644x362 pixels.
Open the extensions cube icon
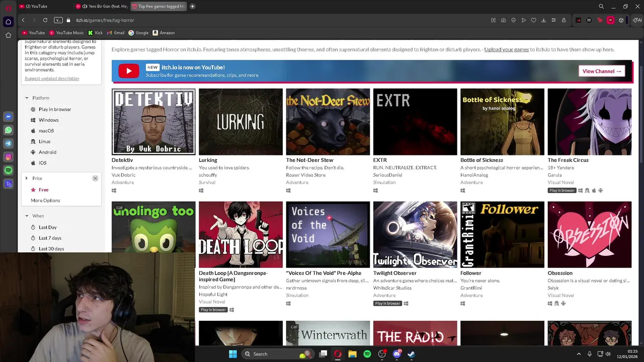click(621, 20)
